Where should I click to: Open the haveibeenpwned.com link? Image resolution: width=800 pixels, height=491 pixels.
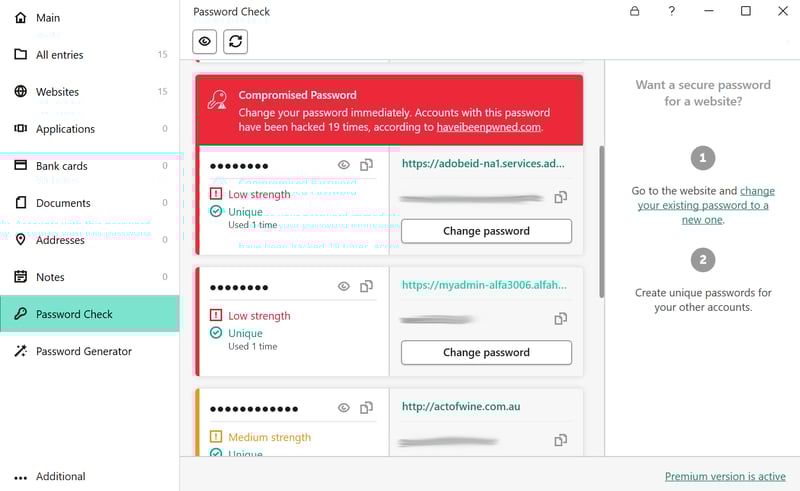coord(488,127)
